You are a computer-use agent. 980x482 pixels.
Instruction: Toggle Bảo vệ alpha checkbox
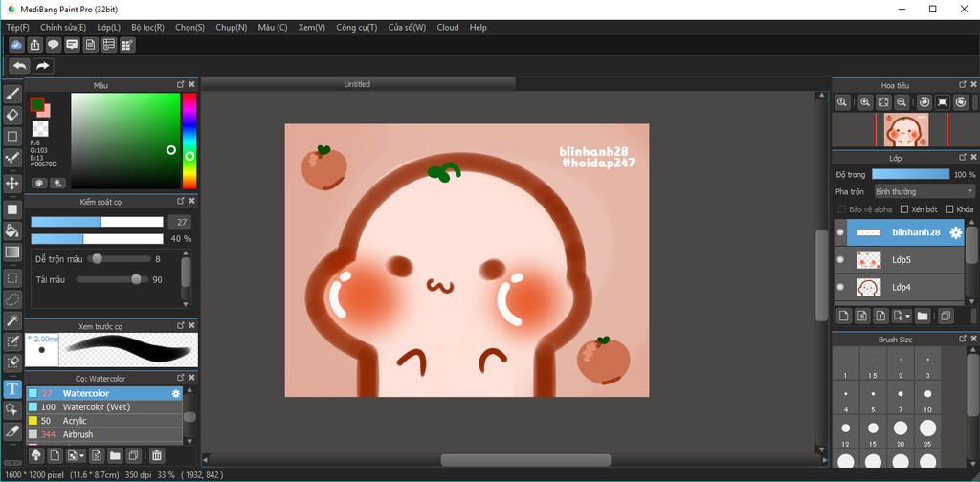point(842,209)
